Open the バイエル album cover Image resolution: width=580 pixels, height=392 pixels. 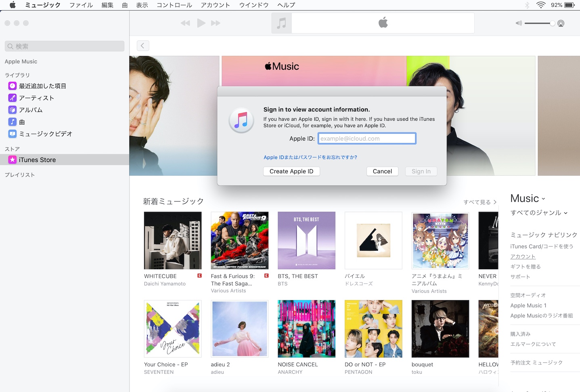[x=373, y=241]
